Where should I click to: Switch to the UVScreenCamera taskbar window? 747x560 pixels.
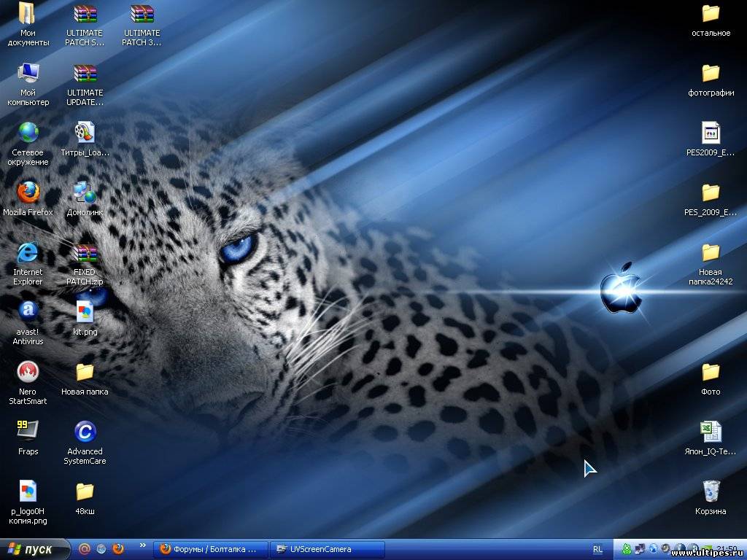pos(327,549)
